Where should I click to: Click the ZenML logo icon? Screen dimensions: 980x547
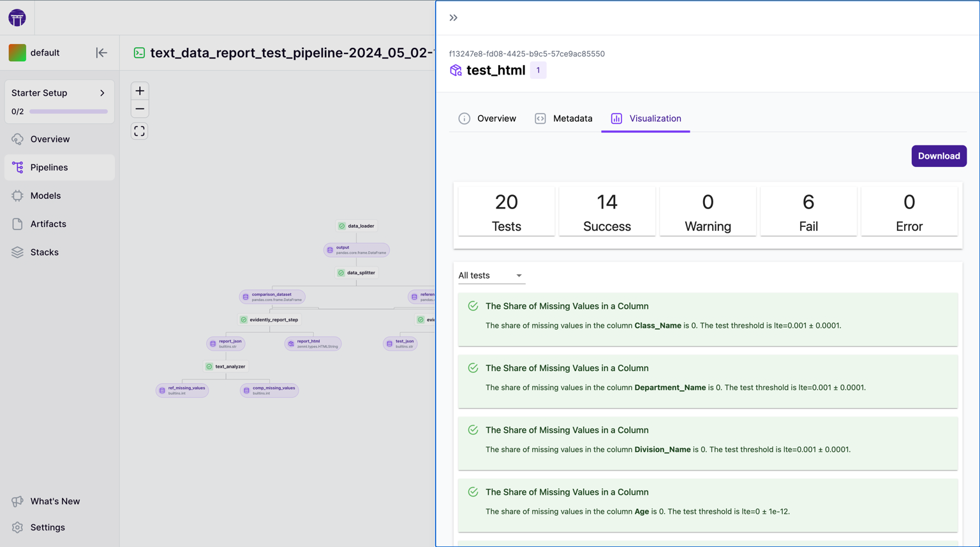point(17,18)
